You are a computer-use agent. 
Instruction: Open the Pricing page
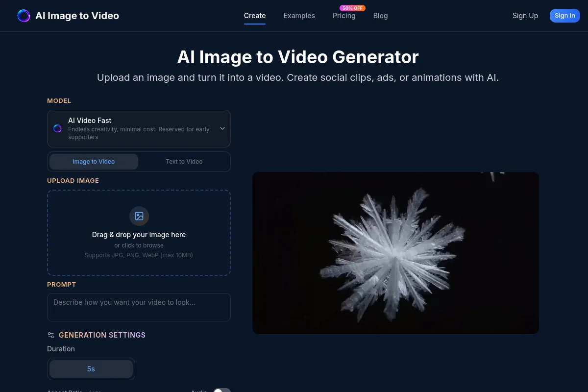coord(344,16)
